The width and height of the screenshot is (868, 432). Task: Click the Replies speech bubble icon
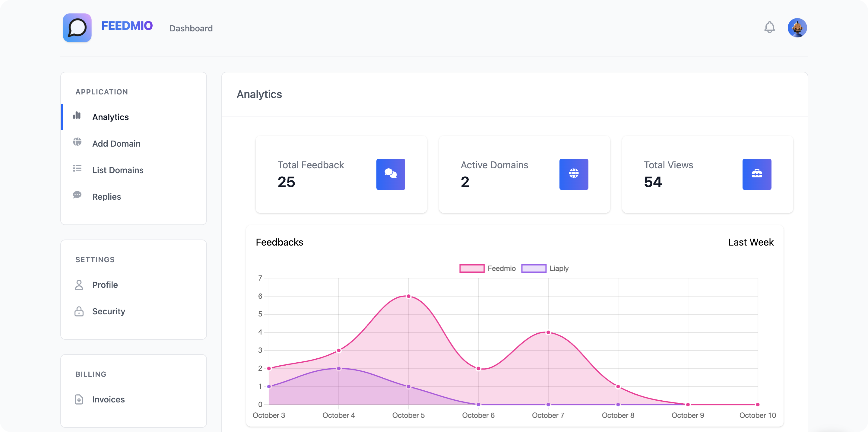point(77,195)
